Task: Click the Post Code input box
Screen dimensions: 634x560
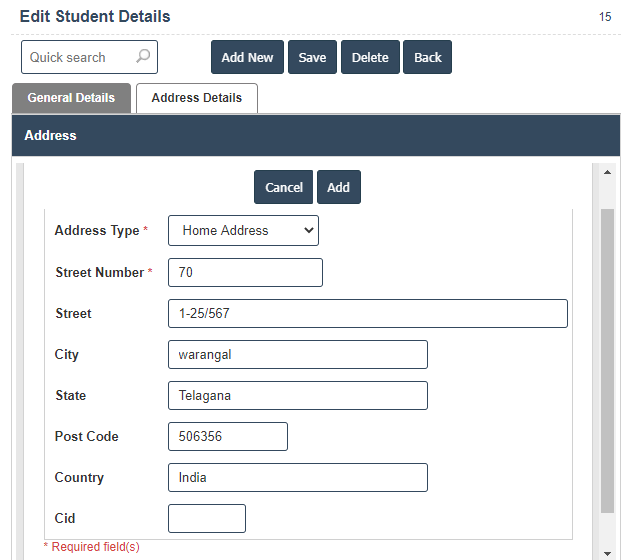Action: click(227, 436)
